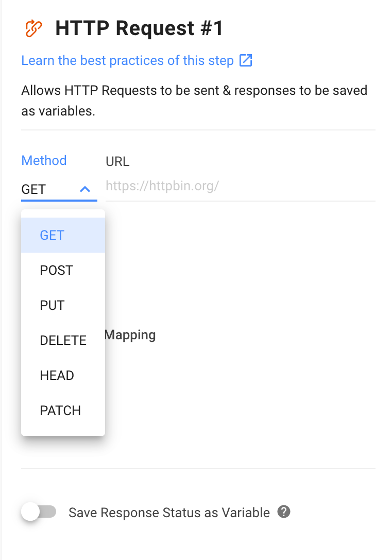Click the 'Save Response Status as Variable' label

point(169,513)
